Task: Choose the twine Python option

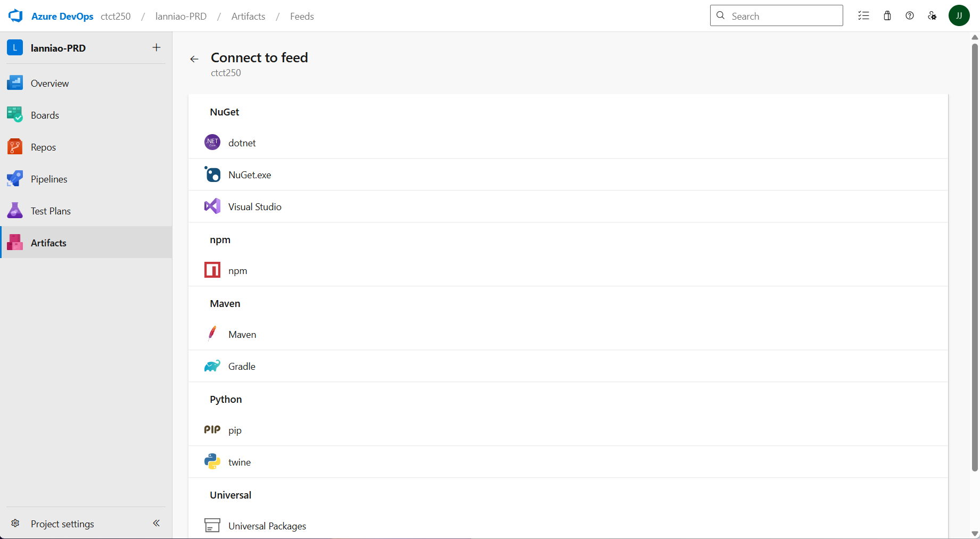Action: [x=240, y=462]
